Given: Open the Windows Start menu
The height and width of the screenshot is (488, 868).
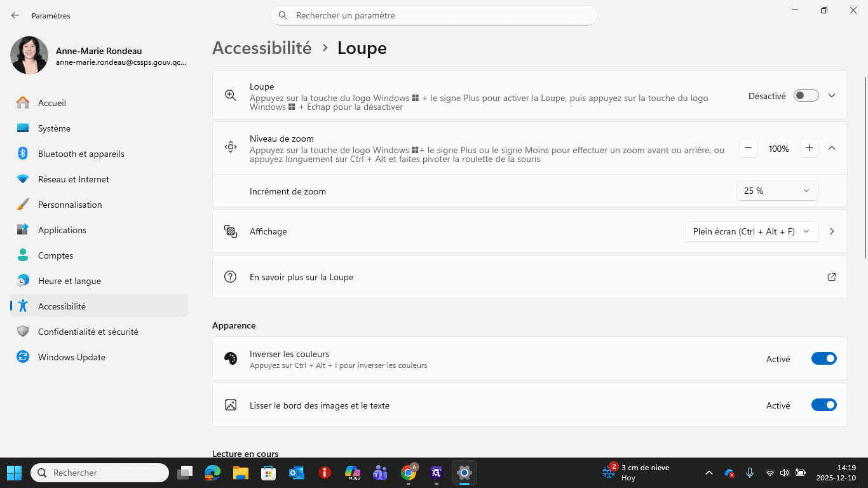Looking at the screenshot, I should [15, 473].
